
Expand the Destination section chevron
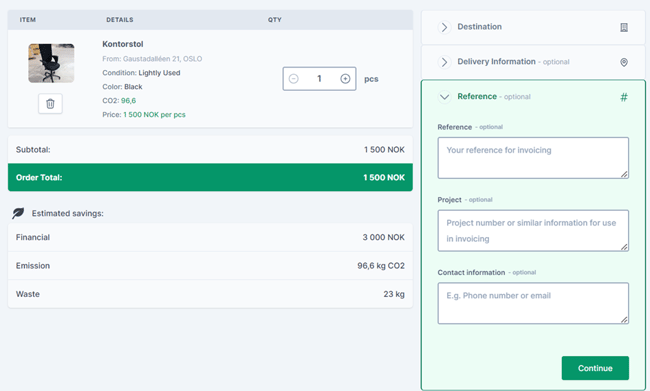coord(444,27)
